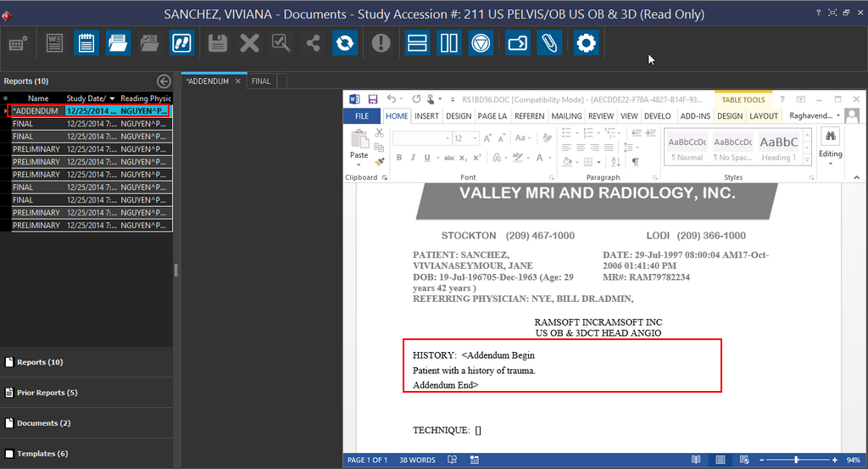Click the blue FILE button in Word
868x469 pixels.
(362, 116)
